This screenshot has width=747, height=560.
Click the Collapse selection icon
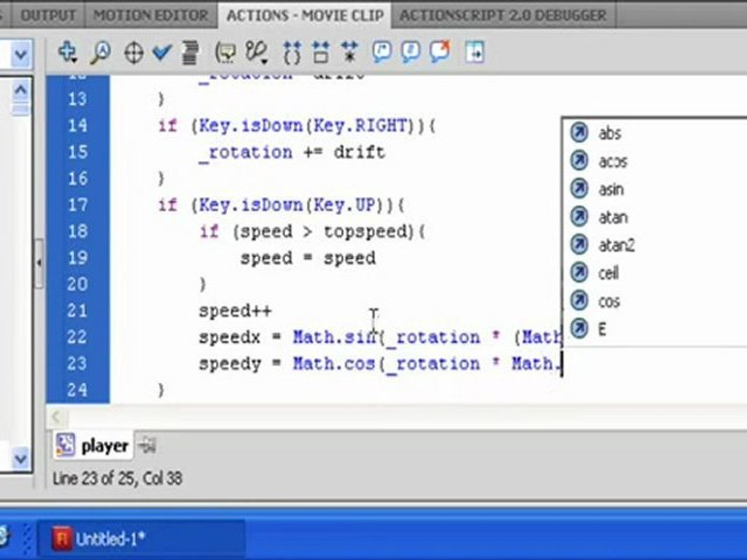321,53
